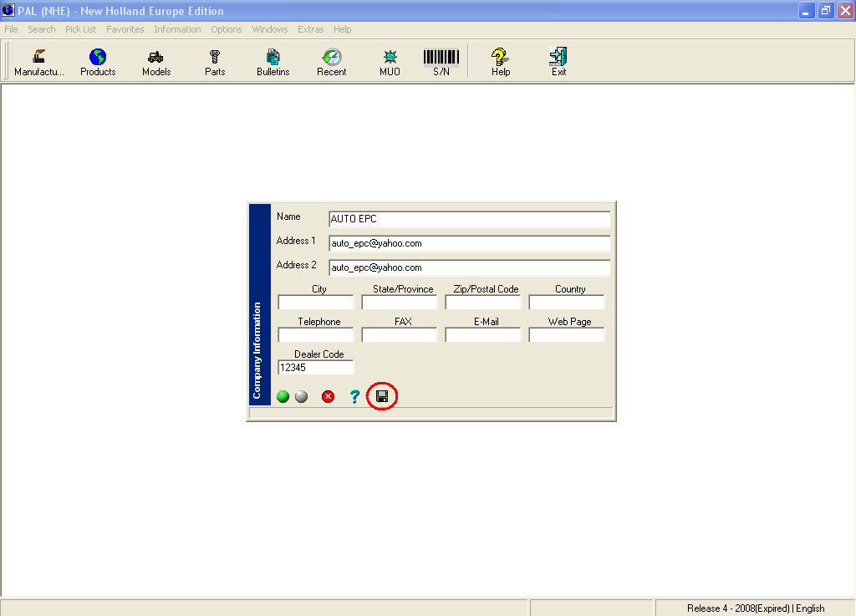Click the State/Province input field
This screenshot has height=616, width=856.
(x=400, y=303)
